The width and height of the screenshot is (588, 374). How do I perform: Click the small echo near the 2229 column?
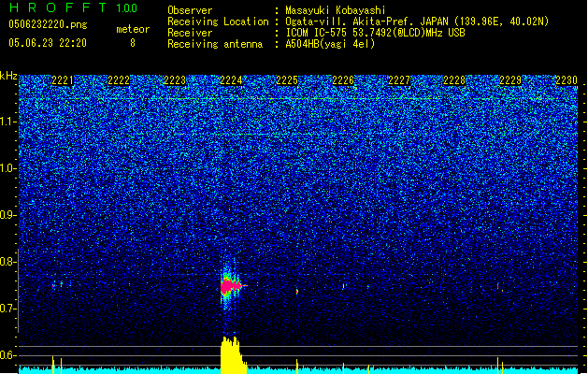(498, 286)
